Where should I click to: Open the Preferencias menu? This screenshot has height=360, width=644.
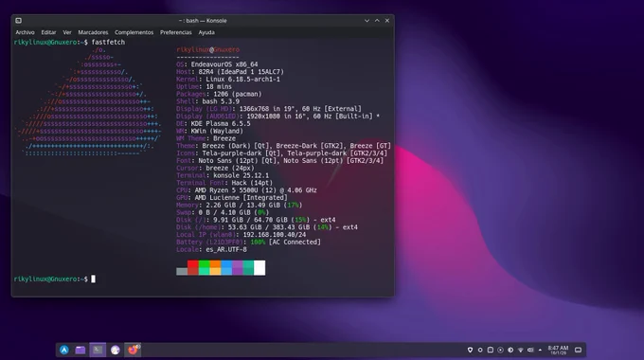[176, 32]
